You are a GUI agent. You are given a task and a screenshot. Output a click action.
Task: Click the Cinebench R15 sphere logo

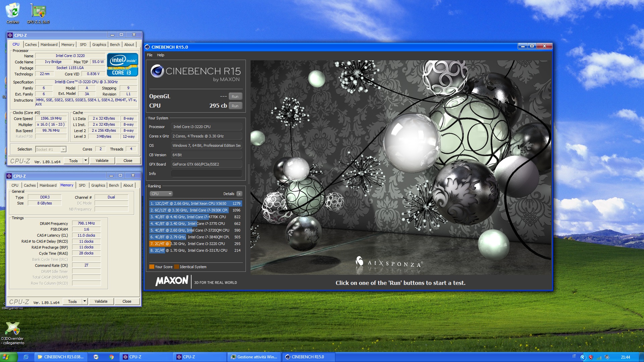click(x=157, y=71)
